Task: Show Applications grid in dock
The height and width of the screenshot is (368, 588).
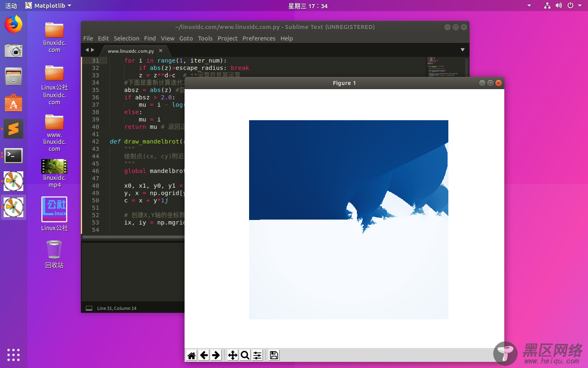Action: (x=13, y=355)
